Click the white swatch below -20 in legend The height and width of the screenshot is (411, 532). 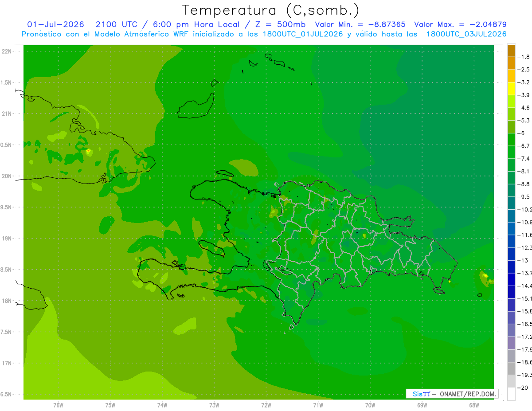pos(511,394)
